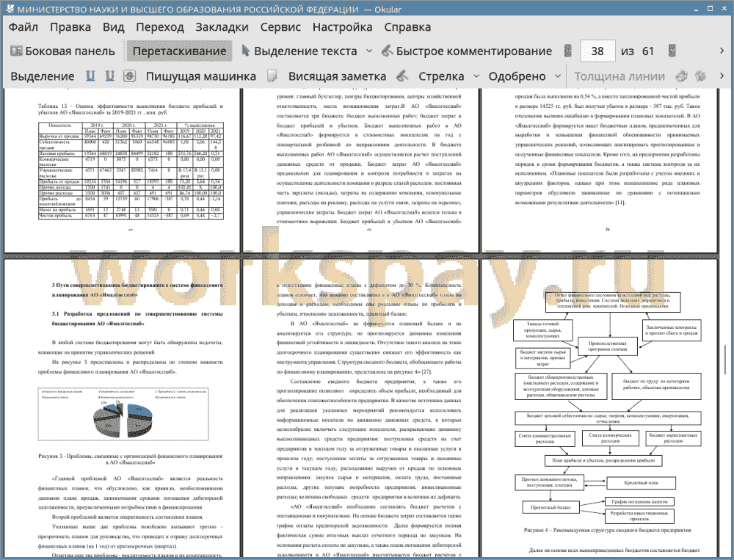Image resolution: width=734 pixels, height=560 pixels.
Task: Open the Справка menu
Action: click(407, 27)
